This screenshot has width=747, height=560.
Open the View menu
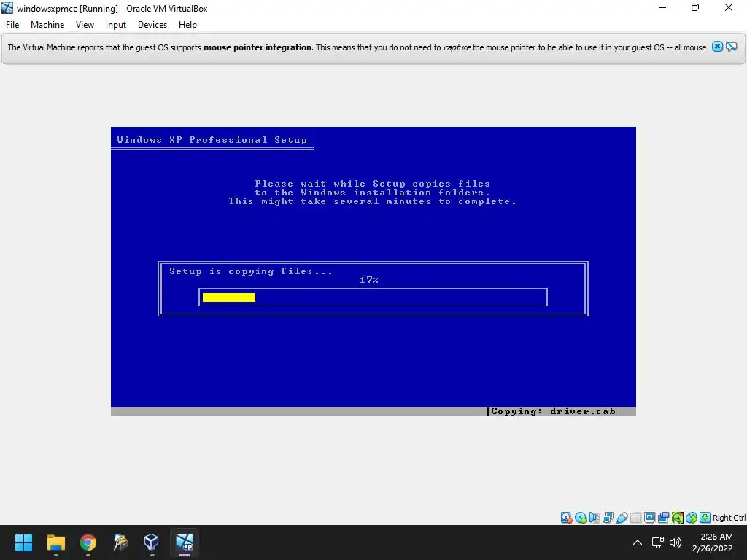[x=85, y=25]
